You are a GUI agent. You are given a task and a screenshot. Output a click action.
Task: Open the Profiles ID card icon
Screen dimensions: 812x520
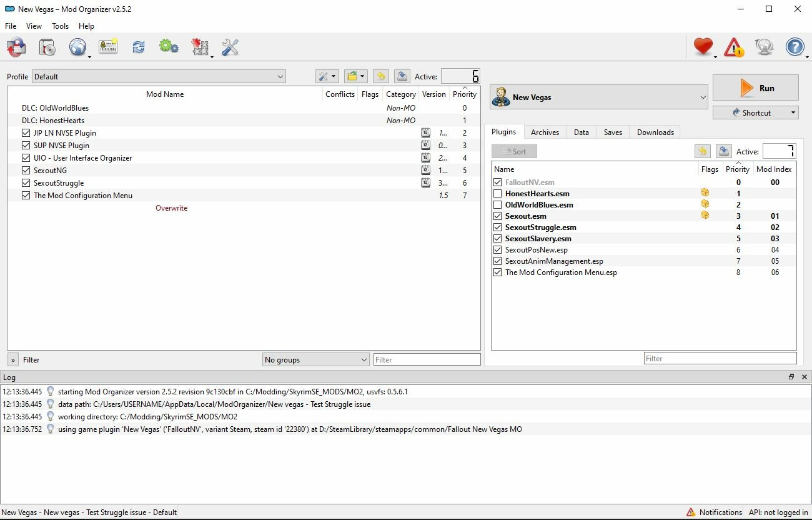108,47
